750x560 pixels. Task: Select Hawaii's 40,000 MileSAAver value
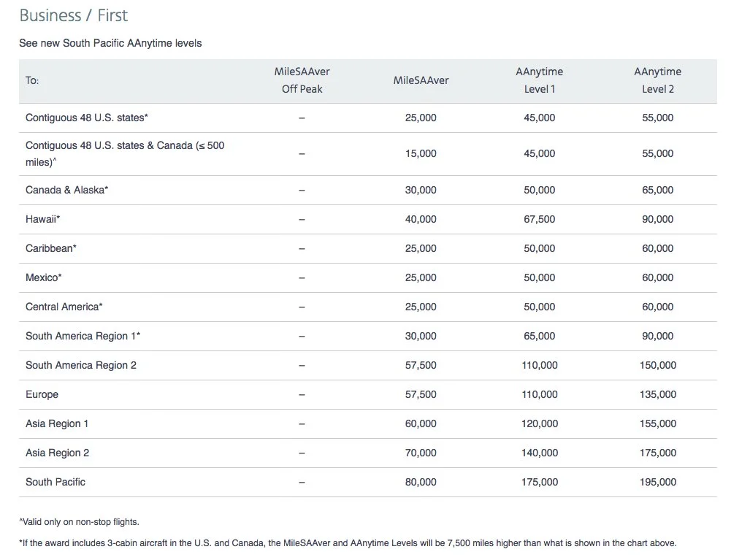click(x=421, y=219)
